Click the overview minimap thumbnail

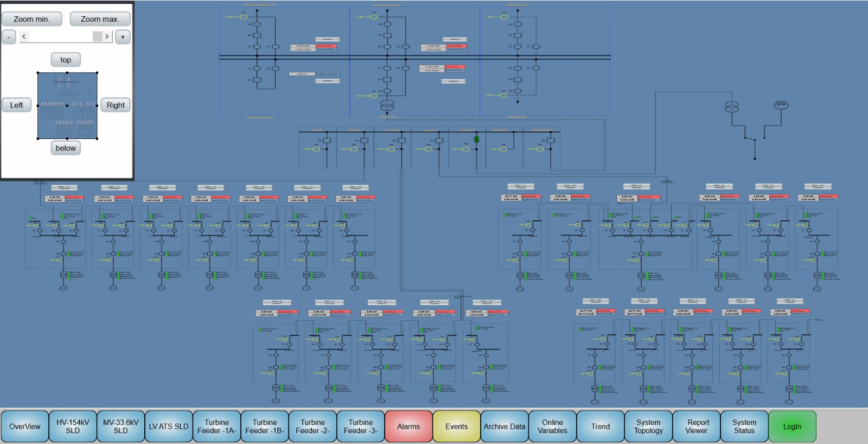click(67, 105)
